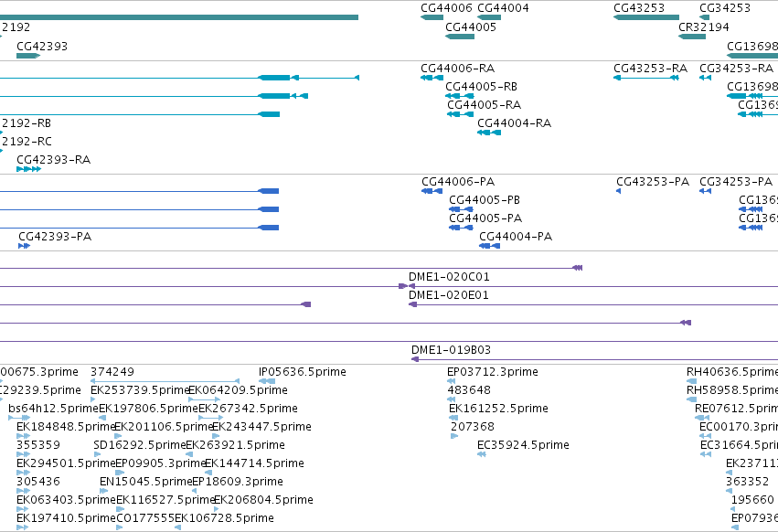Click EST label 305436
778x532 pixels.
tap(38, 482)
